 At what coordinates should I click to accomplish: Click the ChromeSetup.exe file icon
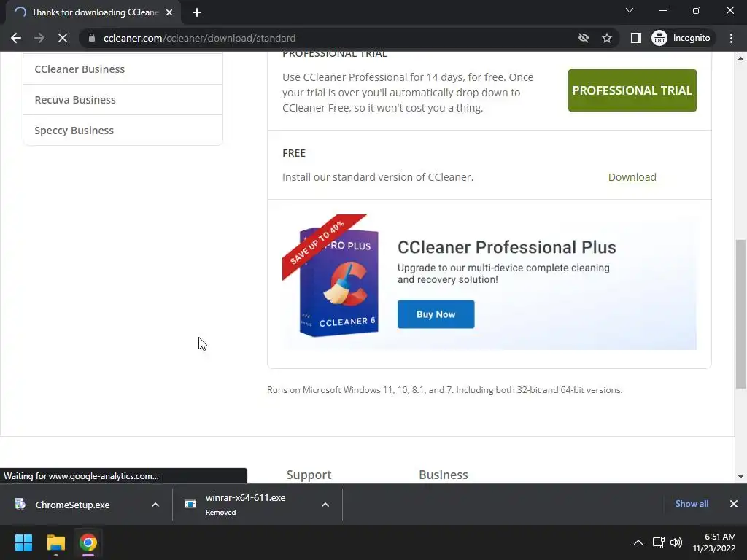coord(20,504)
